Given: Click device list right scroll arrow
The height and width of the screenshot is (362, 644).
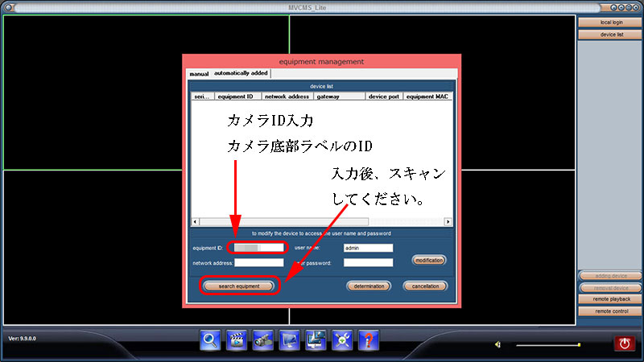Looking at the screenshot, I should (448, 222).
